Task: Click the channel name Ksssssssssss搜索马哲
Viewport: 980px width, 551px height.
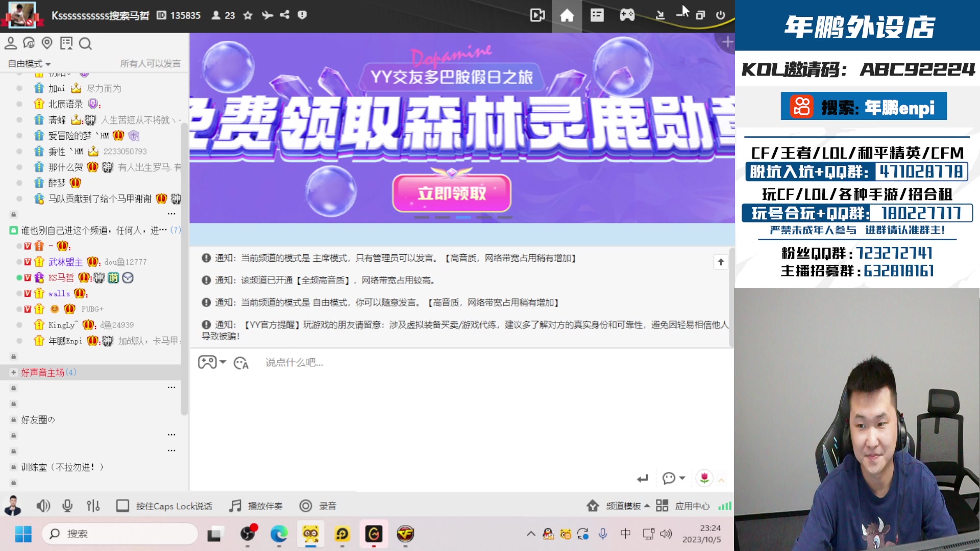Action: coord(100,15)
